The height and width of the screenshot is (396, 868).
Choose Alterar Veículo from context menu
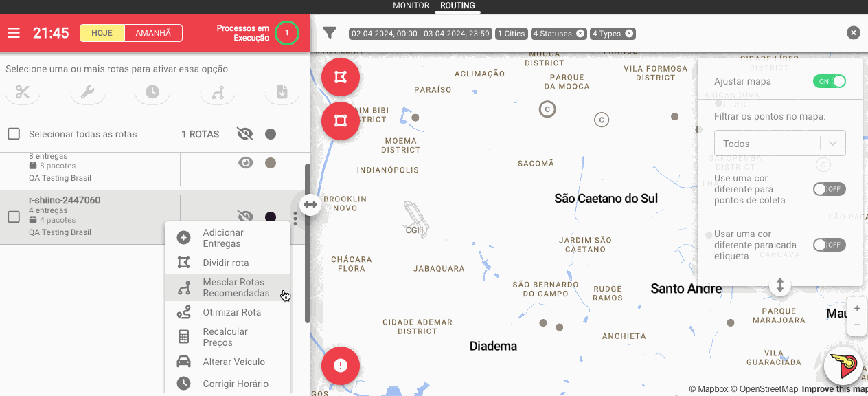coord(227,362)
